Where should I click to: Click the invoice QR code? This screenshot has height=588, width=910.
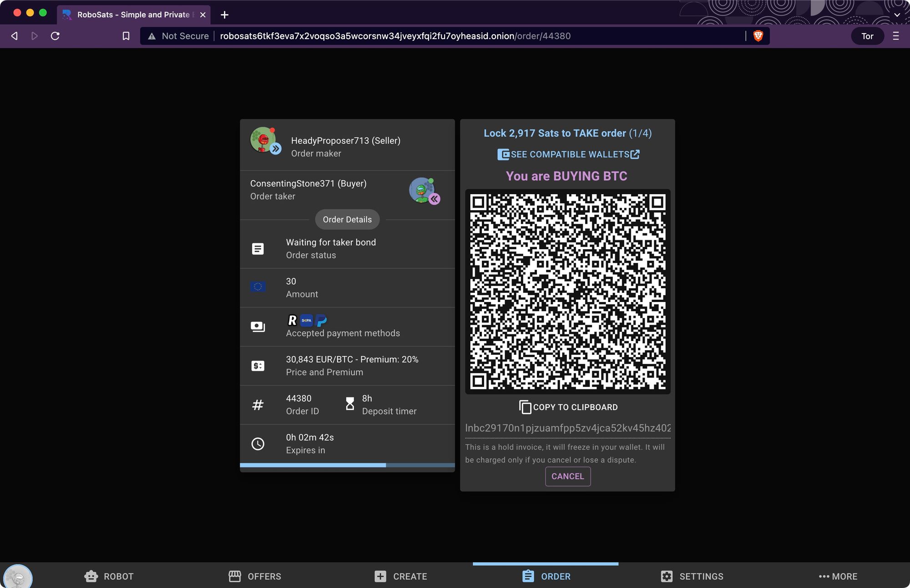568,291
